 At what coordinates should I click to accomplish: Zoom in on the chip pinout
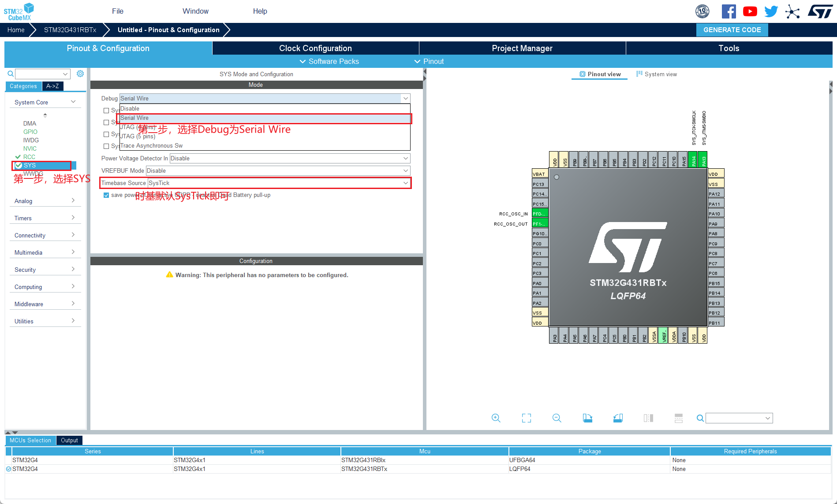pos(496,418)
